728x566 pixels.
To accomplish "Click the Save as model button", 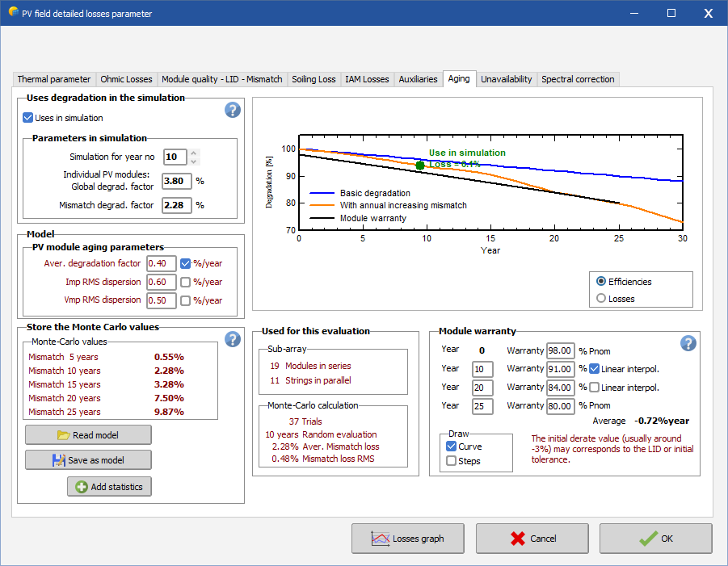I will point(88,460).
